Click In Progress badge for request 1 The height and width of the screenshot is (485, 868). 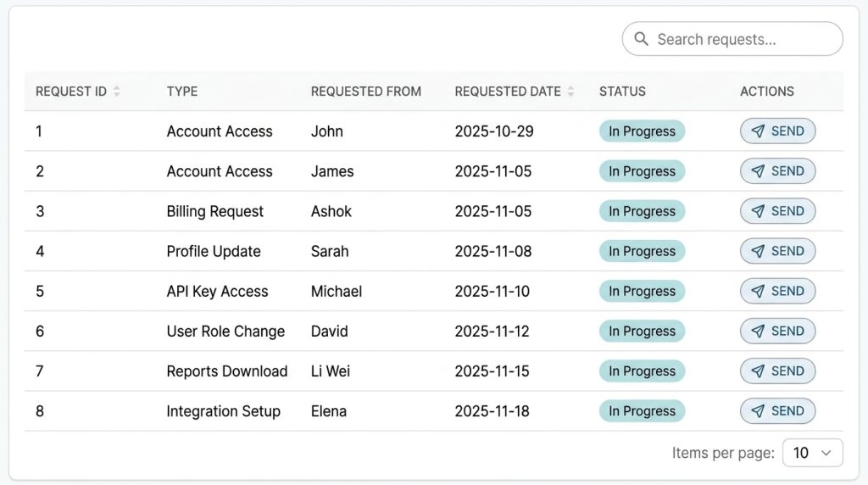(x=642, y=131)
